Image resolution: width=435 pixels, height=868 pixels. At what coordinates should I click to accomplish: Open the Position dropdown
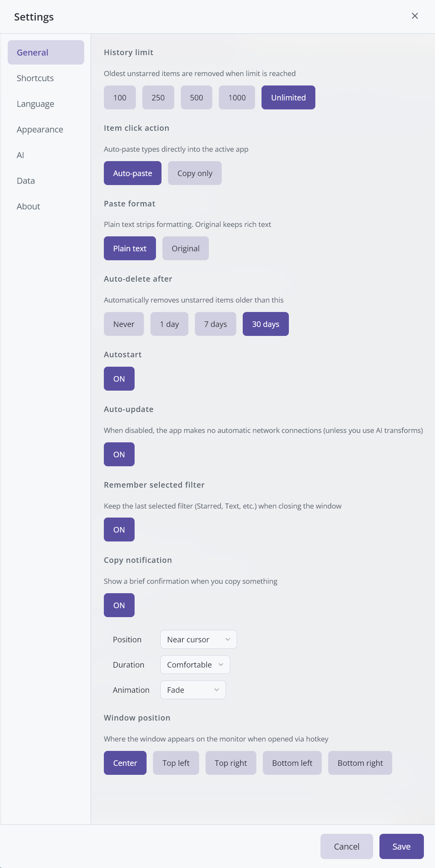point(198,639)
